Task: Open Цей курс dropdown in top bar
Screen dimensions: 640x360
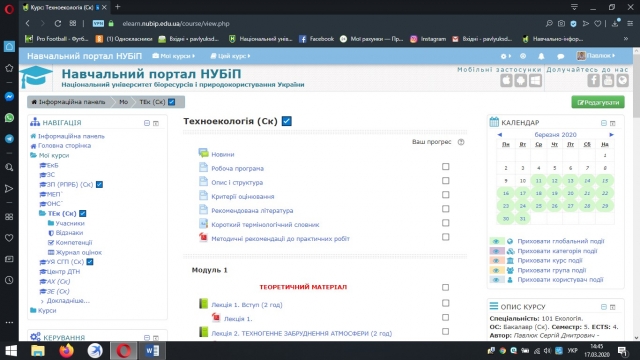Action: click(231, 56)
